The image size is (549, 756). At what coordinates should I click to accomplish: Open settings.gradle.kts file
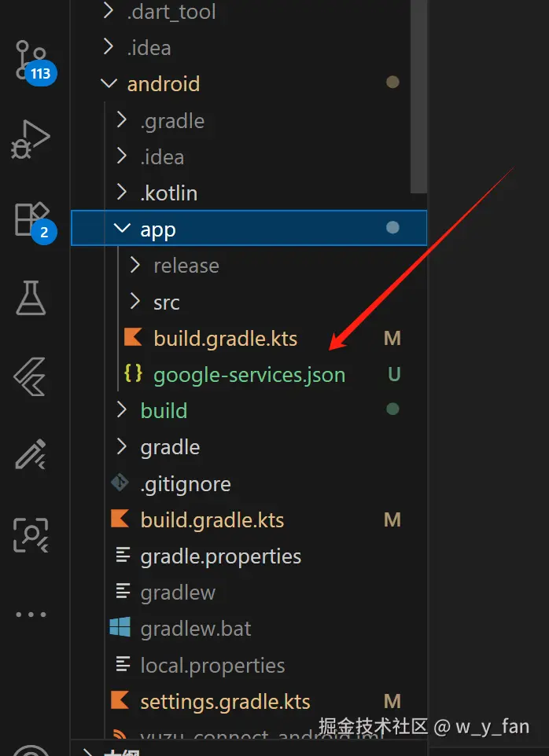point(225,702)
